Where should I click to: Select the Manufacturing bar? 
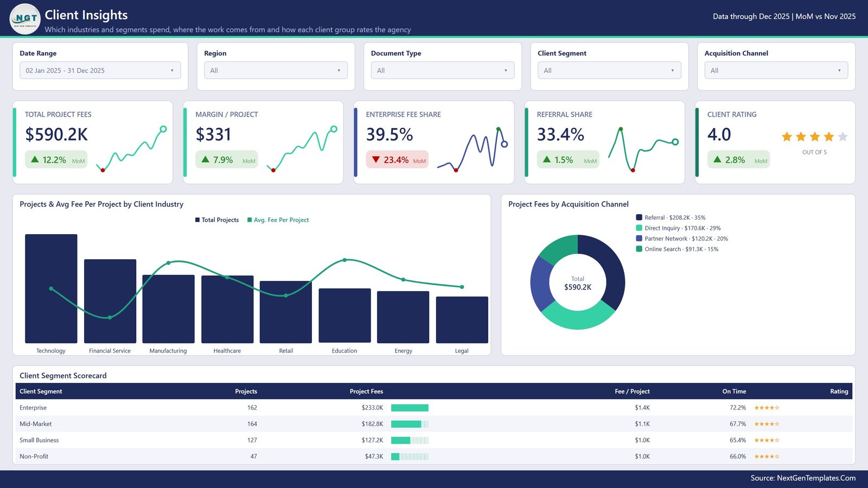coord(168,309)
